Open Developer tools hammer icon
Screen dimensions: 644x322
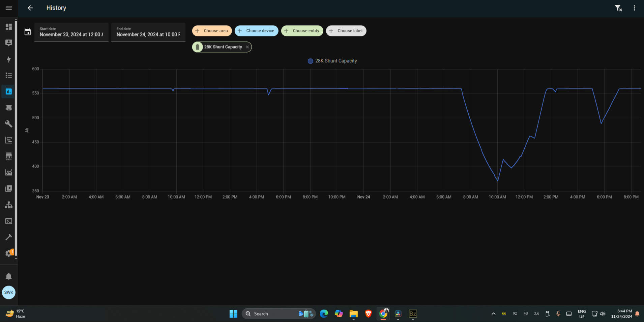[x=9, y=237]
